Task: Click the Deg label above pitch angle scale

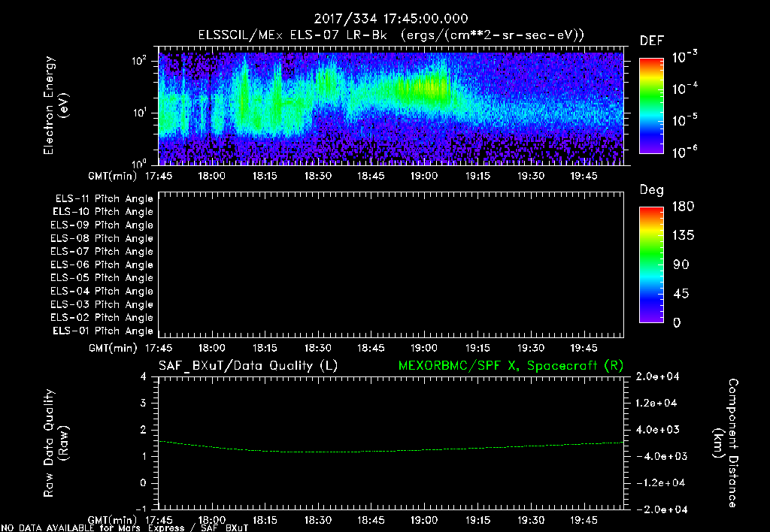Action: (652, 190)
